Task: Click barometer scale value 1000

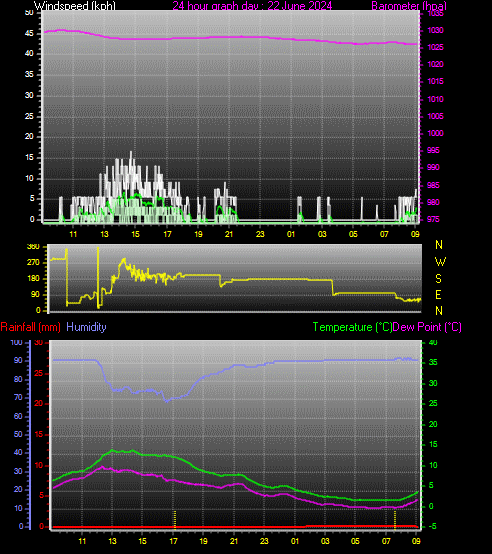Action: pyautogui.click(x=435, y=133)
